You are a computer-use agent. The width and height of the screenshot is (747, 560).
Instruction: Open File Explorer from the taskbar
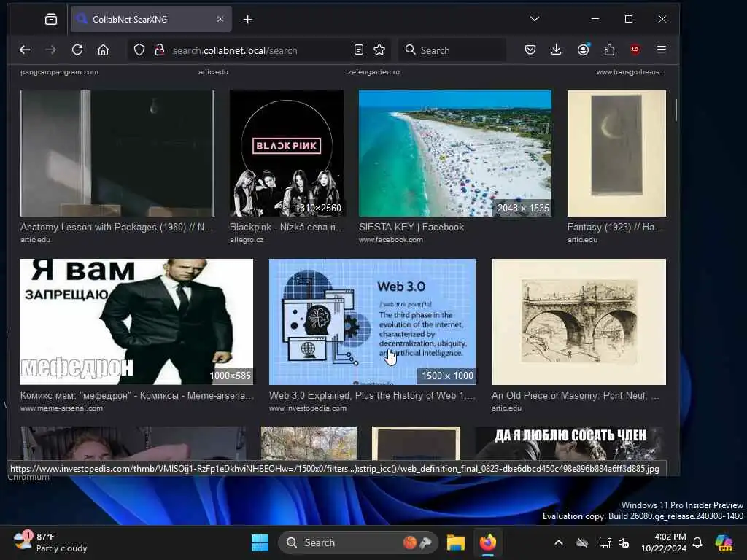(455, 542)
